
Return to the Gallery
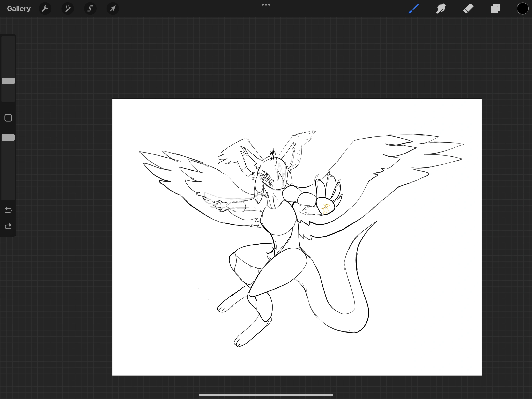(19, 9)
